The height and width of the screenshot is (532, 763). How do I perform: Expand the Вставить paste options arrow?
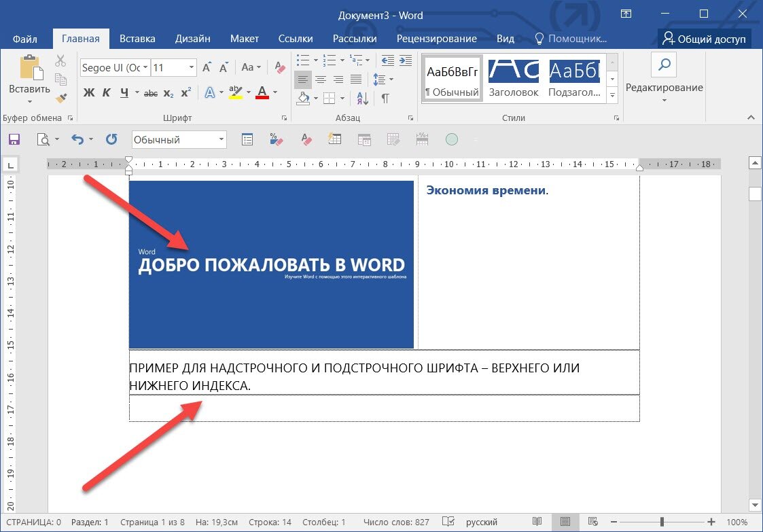click(x=30, y=101)
